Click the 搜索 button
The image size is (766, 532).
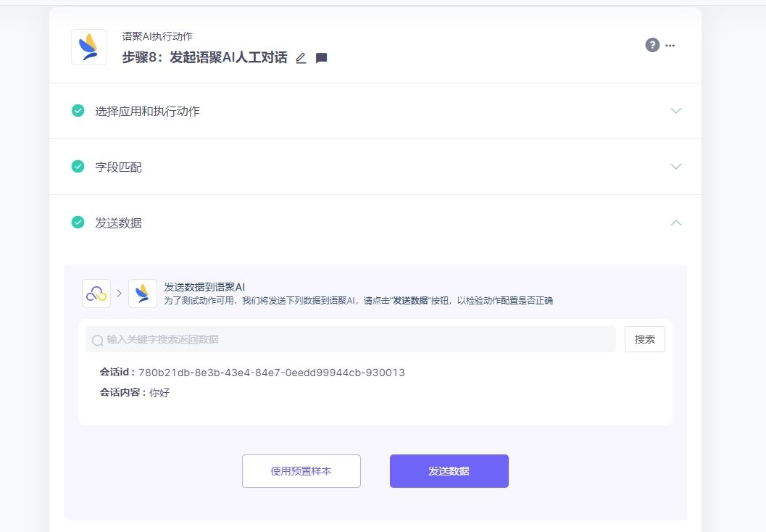(645, 339)
